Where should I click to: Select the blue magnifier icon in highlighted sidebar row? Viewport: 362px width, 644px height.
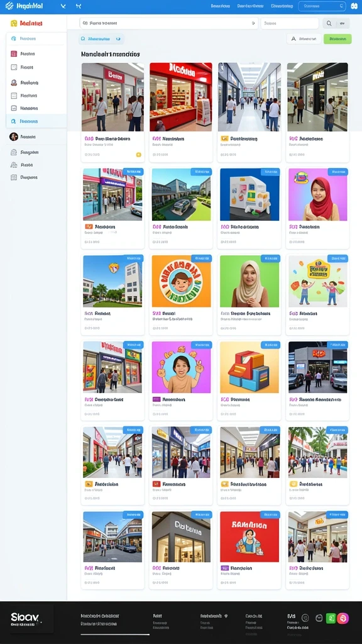[x=14, y=121]
